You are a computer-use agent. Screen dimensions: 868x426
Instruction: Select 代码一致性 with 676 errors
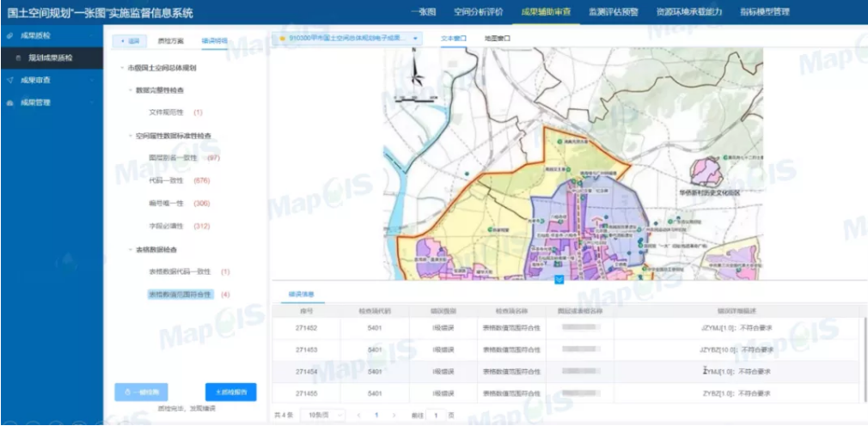[x=164, y=181]
